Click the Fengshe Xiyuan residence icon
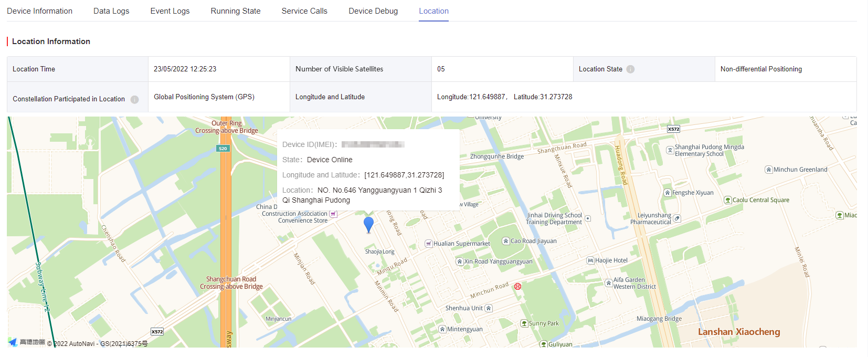Viewport: 868px width, 357px height. click(x=668, y=193)
